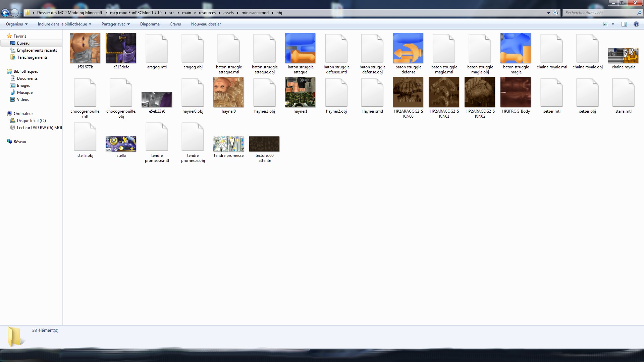
Task: Open the Organiser menu
Action: pyautogui.click(x=16, y=24)
